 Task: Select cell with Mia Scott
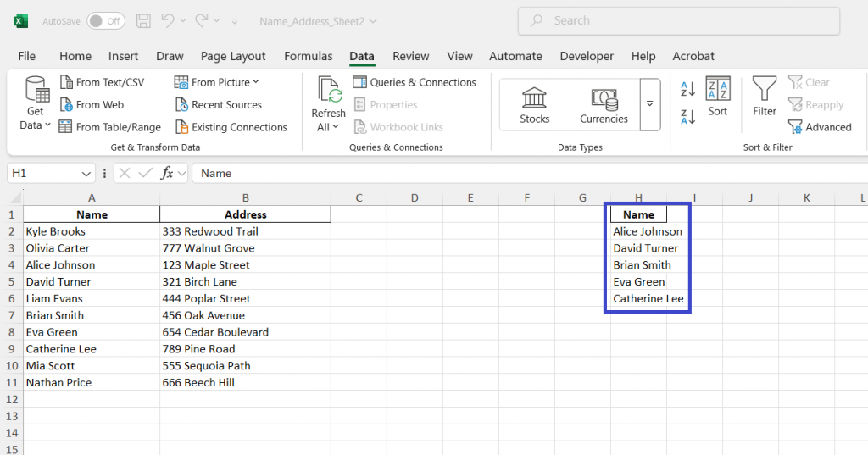click(92, 366)
